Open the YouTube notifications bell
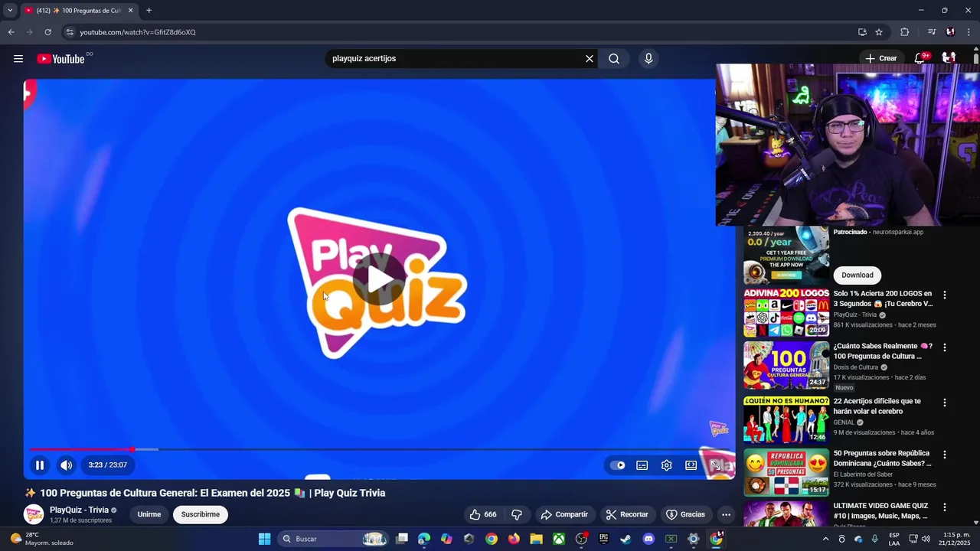The height and width of the screenshot is (551, 980). [920, 58]
